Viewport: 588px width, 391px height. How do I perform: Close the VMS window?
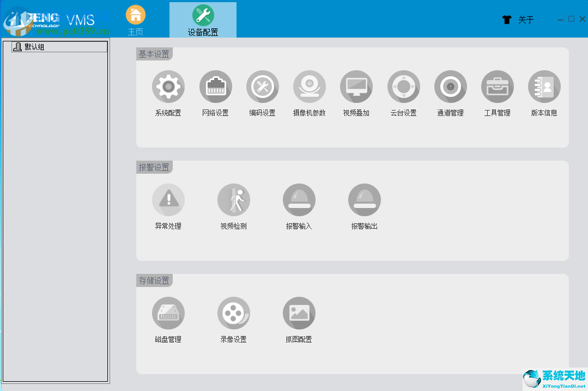(583, 19)
